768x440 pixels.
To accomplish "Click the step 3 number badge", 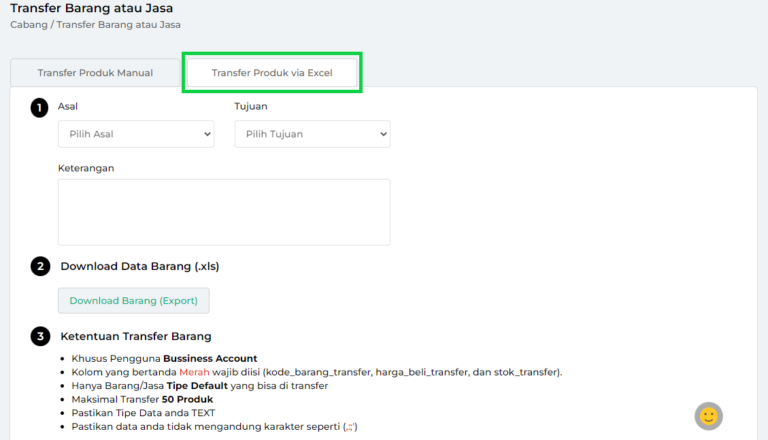I will click(39, 336).
